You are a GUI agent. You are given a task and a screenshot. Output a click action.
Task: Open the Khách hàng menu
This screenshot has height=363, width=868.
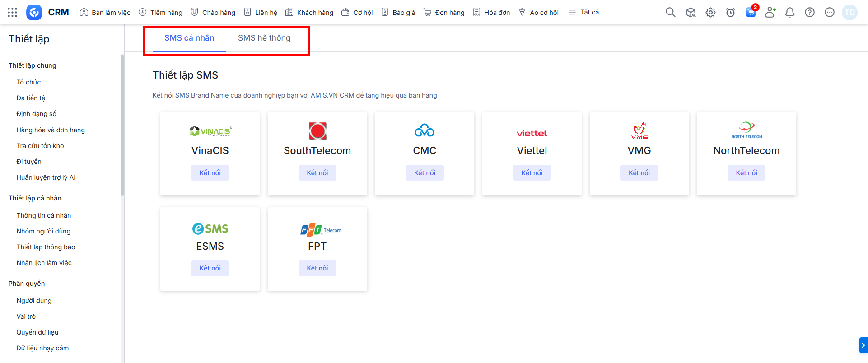click(309, 12)
